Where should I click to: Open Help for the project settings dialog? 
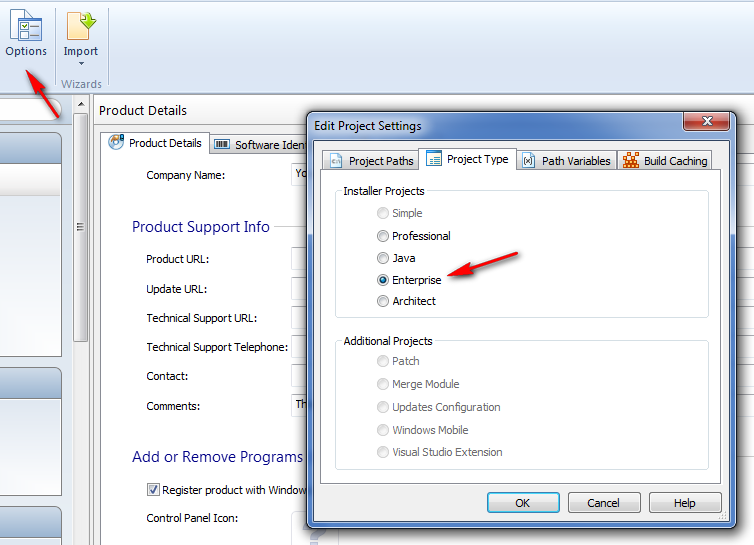coord(685,503)
